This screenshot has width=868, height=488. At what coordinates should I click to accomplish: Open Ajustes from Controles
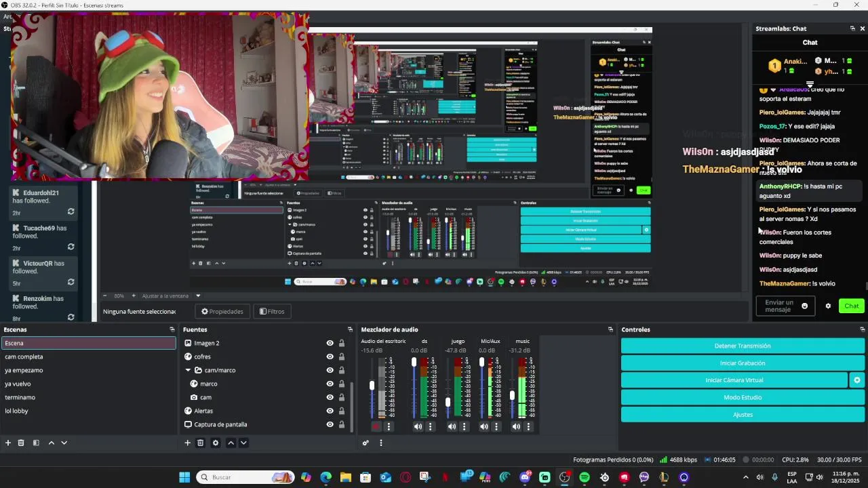pyautogui.click(x=743, y=414)
